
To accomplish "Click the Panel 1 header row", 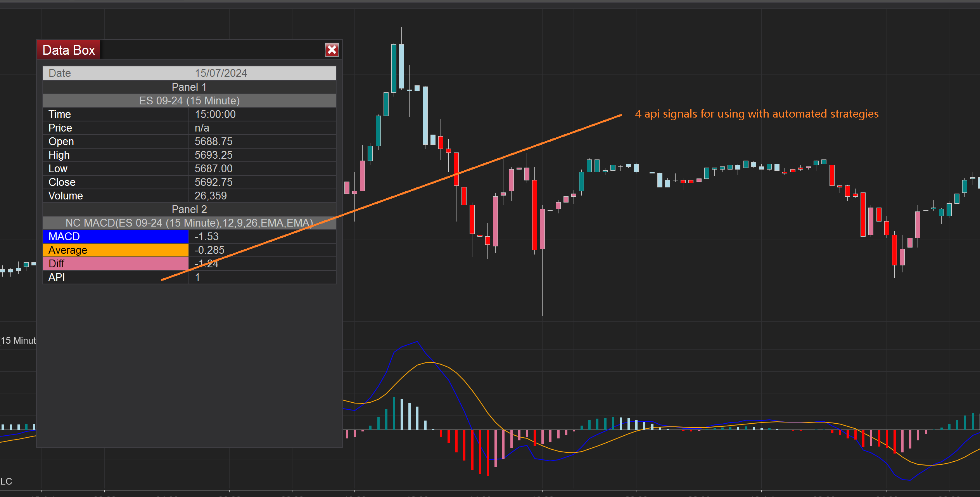I will pos(189,87).
